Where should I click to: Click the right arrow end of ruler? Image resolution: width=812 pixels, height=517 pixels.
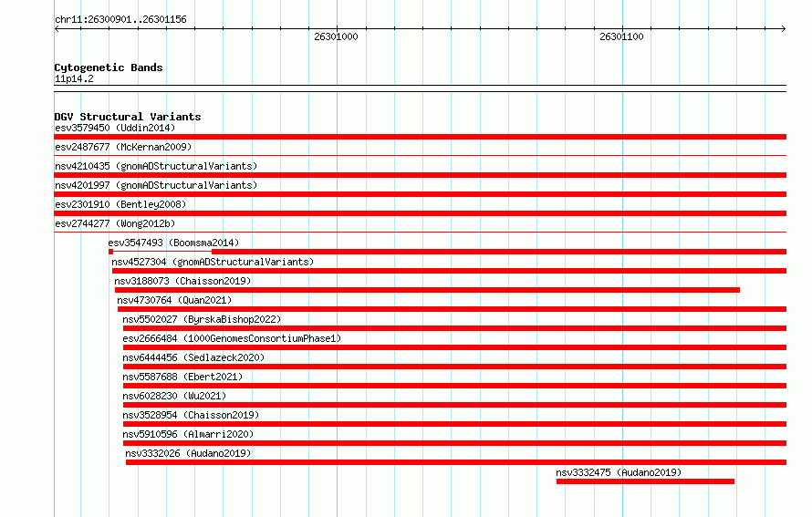784,29
